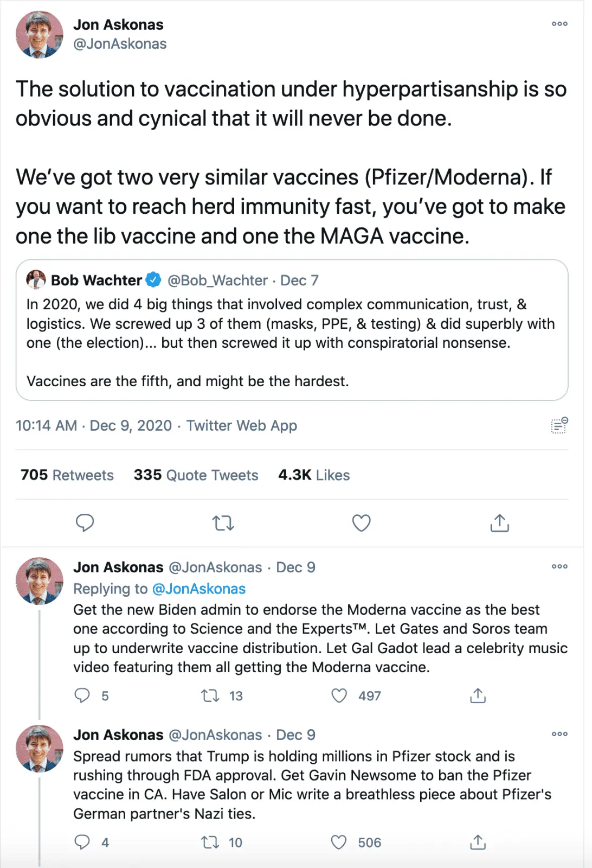Like the Pfizer stock rumors reply
This screenshot has width=592, height=868.
[x=339, y=842]
